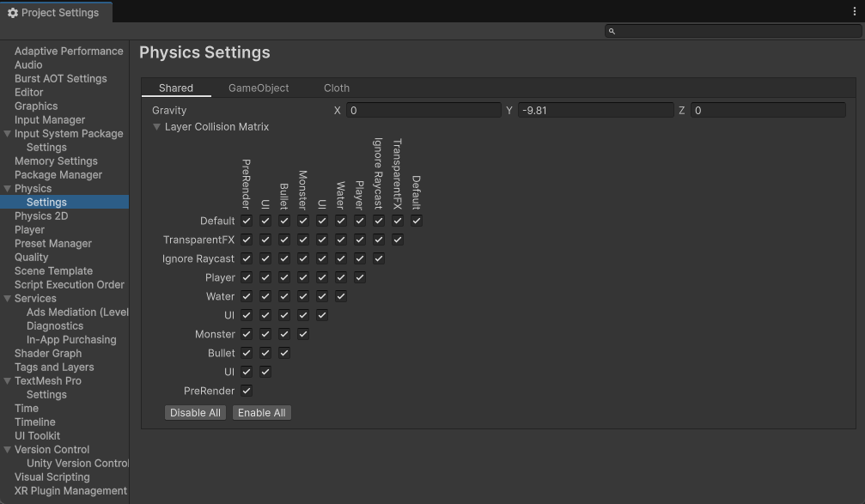
Task: Switch to the GameObject tab
Action: (x=259, y=88)
